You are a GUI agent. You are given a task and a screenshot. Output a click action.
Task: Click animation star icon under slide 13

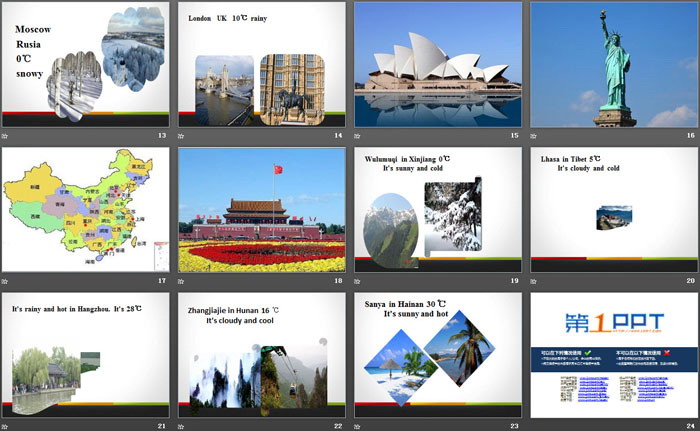5,136
